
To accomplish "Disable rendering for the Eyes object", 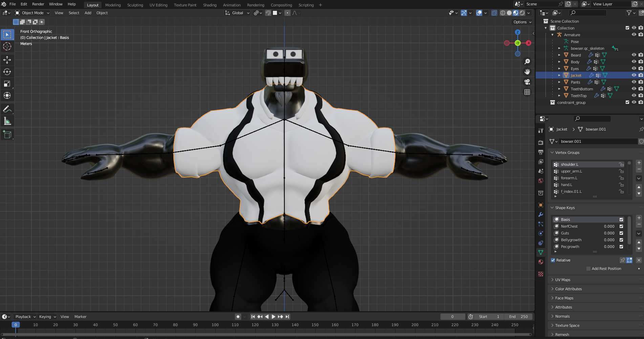I will (x=641, y=68).
